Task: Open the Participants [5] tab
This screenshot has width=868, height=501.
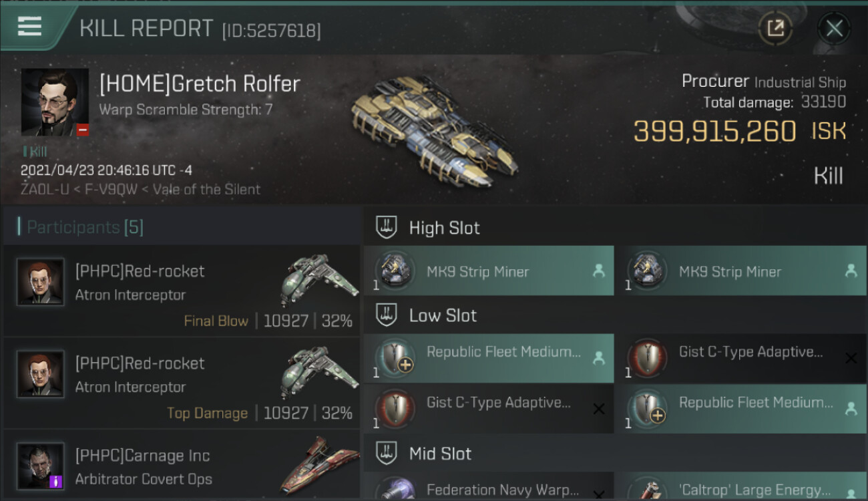Action: [x=85, y=227]
